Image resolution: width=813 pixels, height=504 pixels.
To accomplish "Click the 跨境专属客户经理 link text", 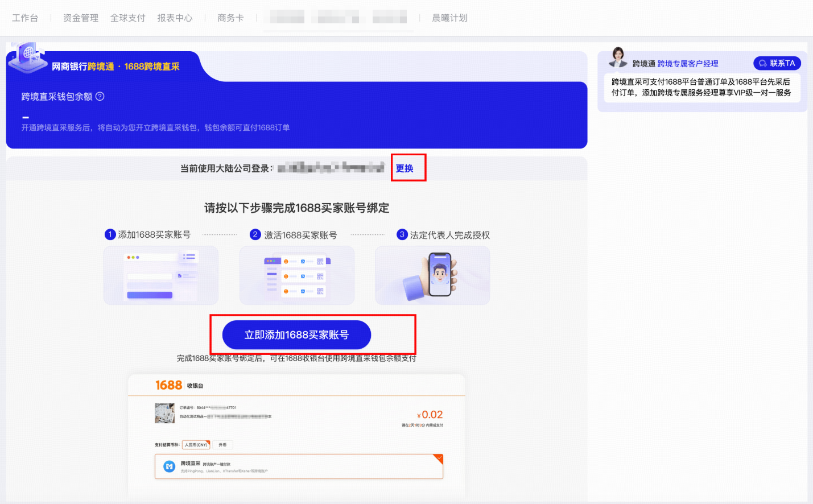I will pyautogui.click(x=688, y=64).
